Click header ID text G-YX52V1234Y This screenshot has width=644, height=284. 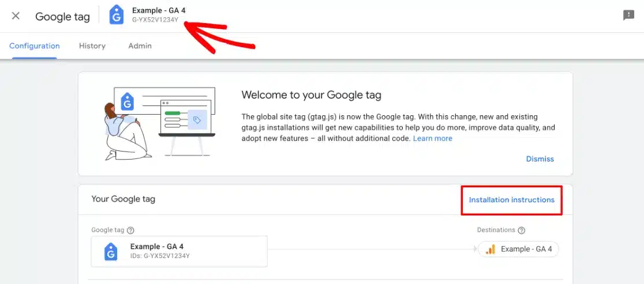pos(155,20)
